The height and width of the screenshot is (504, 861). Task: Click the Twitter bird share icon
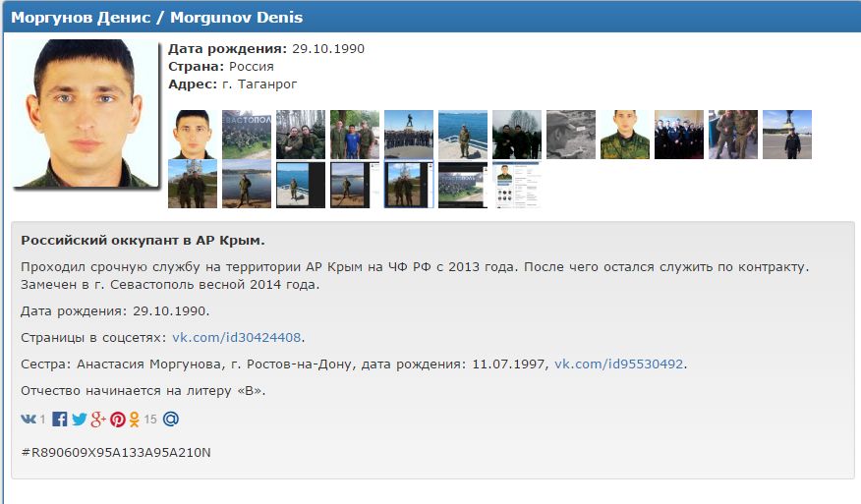[79, 420]
